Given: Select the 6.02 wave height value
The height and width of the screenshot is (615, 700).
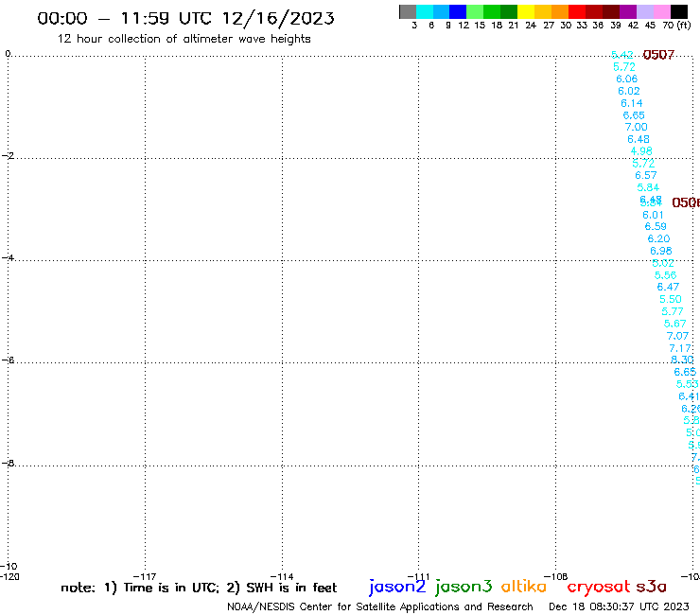Looking at the screenshot, I should tap(629, 91).
